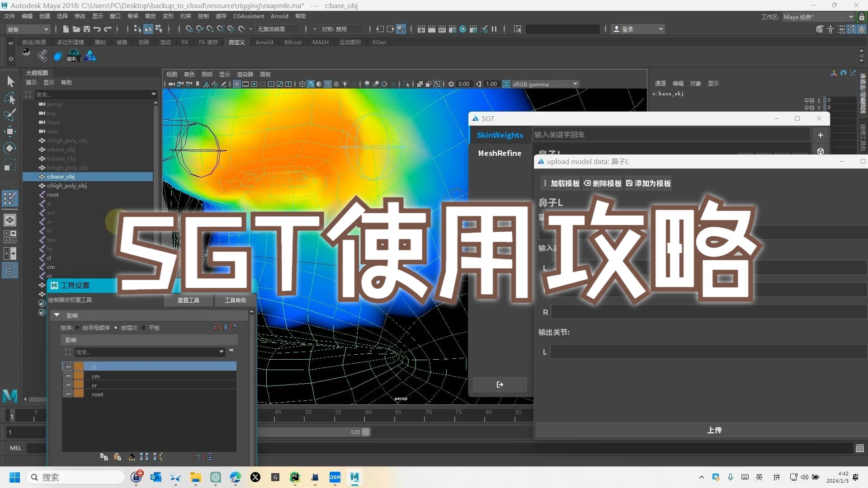
Task: Toggle the viewport grid icon
Action: [236, 84]
